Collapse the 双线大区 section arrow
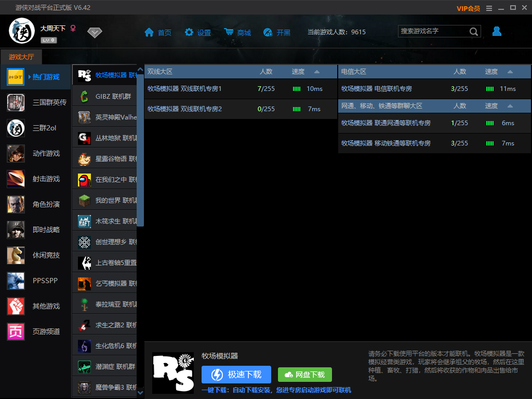Image resolution: width=532 pixels, height=399 pixels. pos(317,72)
